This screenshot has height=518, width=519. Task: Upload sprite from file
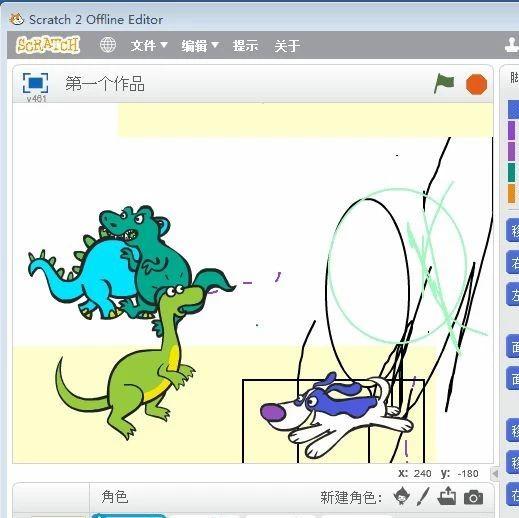click(447, 496)
